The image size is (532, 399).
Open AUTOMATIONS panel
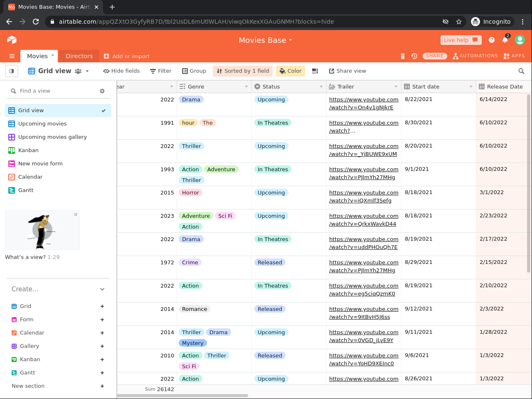475,56
